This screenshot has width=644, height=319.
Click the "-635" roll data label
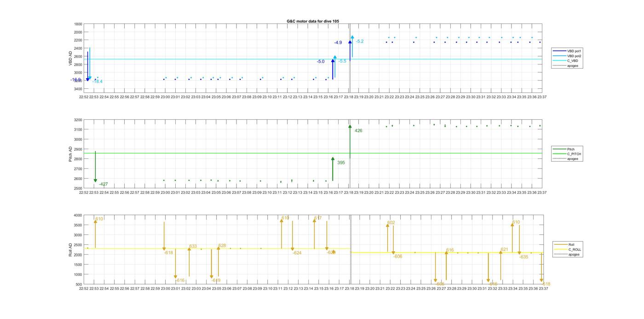(x=524, y=257)
